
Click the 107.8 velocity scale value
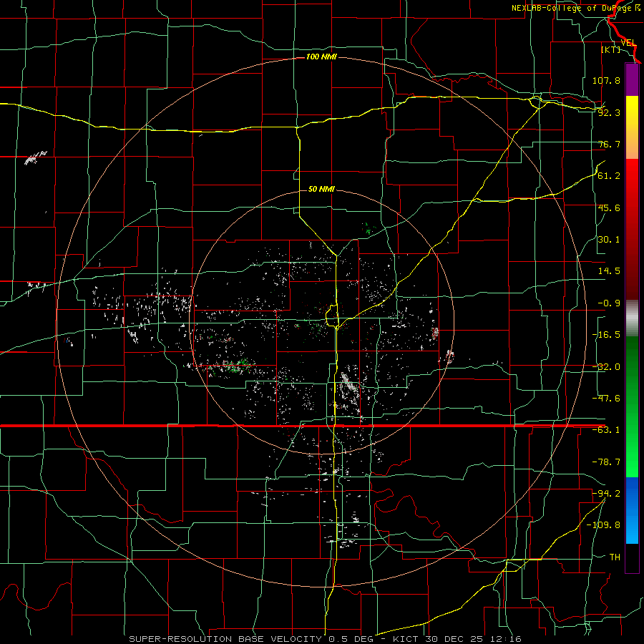coord(606,80)
